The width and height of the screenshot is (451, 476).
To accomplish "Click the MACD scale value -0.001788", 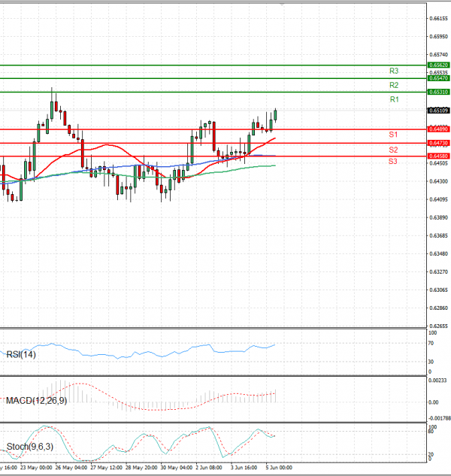I will tap(440, 418).
